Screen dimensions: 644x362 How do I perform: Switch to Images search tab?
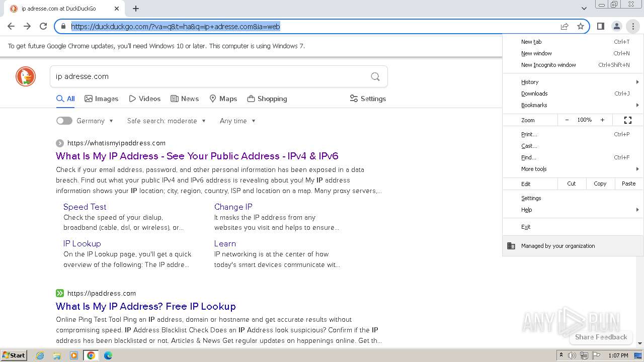point(101,99)
